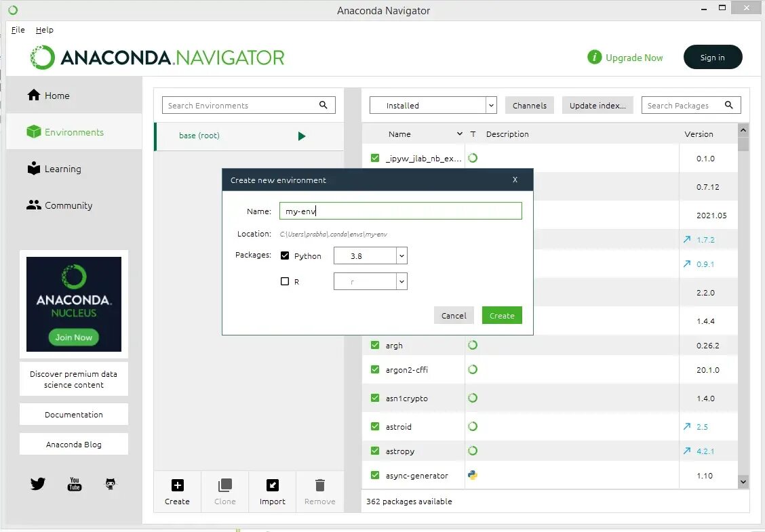Viewport: 765px width, 532px height.
Task: Click the Remove trash icon
Action: [x=320, y=485]
